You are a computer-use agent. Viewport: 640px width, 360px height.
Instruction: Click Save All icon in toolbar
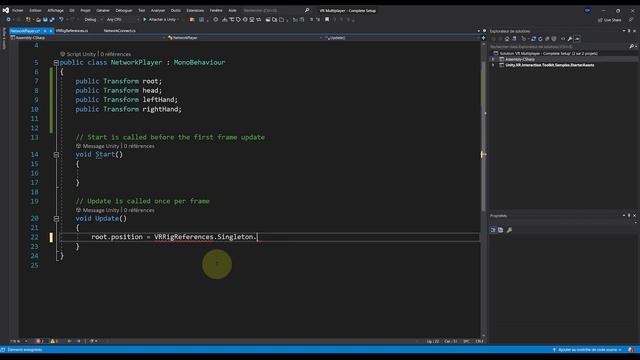[52, 20]
